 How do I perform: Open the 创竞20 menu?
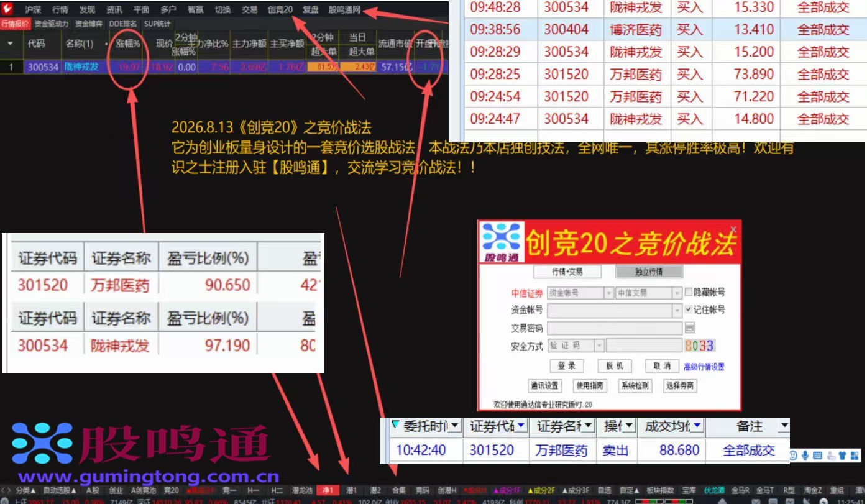[280, 10]
